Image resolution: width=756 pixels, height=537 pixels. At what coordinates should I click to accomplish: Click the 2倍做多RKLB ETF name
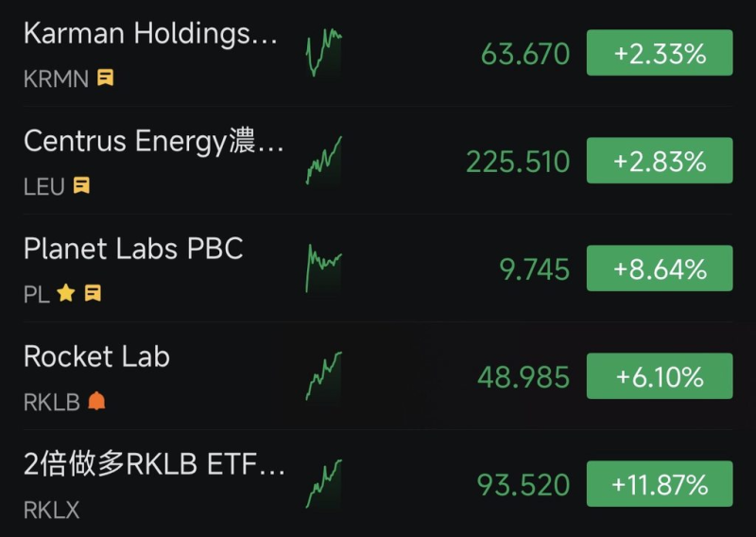(154, 464)
